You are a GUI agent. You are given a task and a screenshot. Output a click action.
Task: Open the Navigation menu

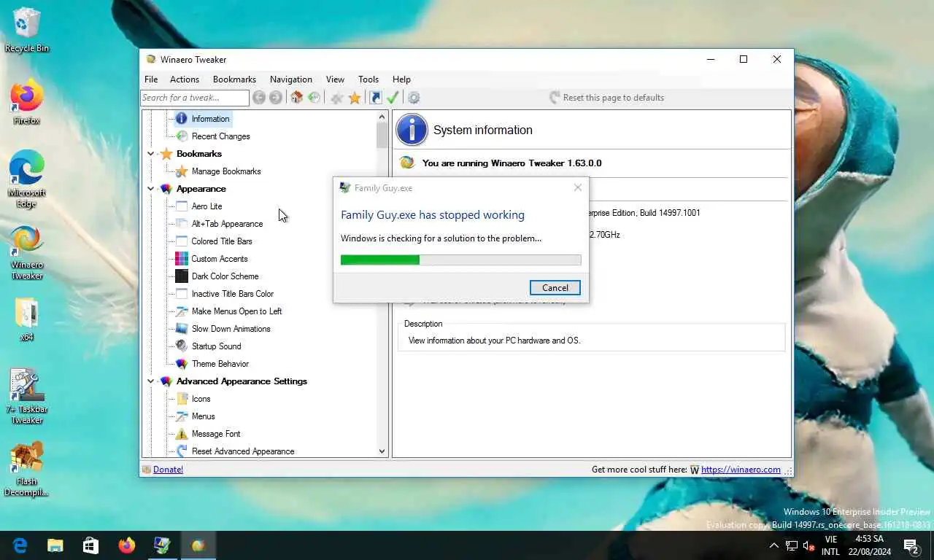point(290,79)
